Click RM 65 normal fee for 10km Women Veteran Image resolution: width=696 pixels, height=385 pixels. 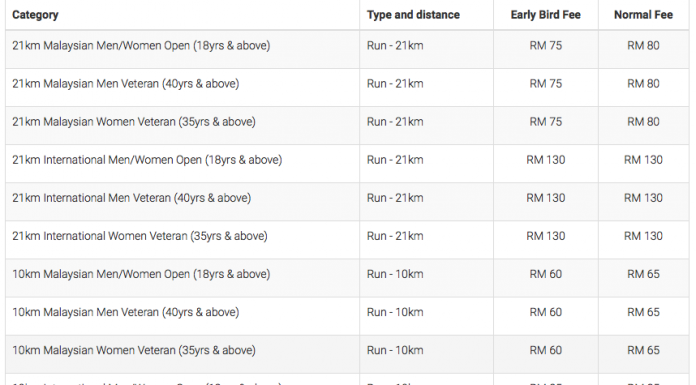(x=643, y=351)
